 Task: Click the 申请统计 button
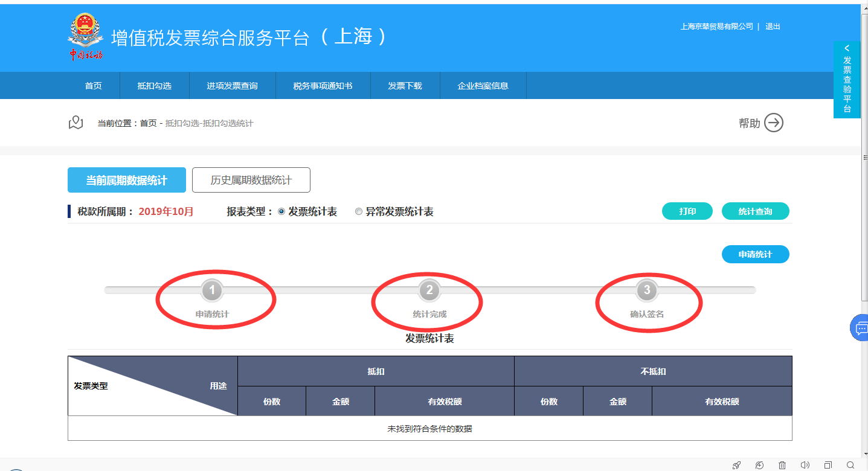755,255
